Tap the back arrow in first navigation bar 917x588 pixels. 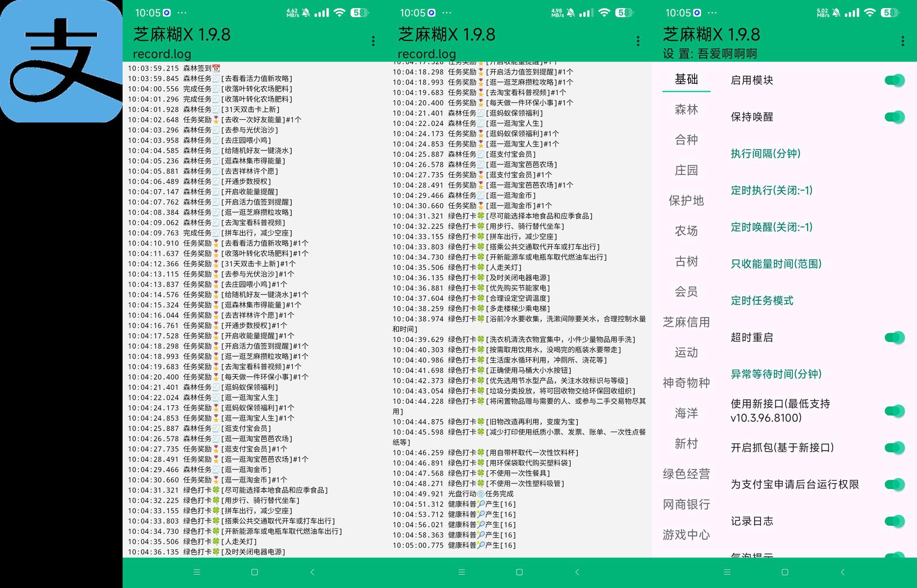point(312,572)
